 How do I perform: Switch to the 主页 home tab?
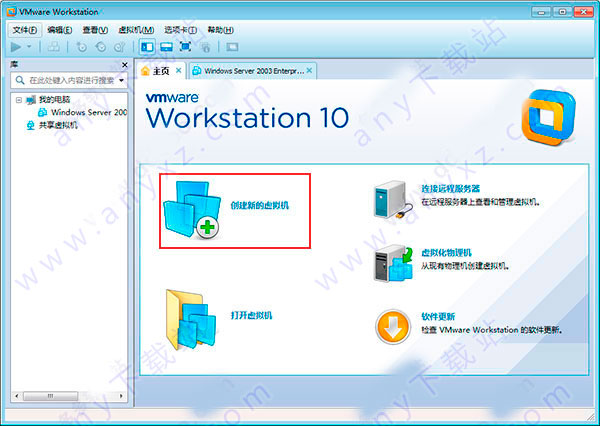click(x=161, y=71)
